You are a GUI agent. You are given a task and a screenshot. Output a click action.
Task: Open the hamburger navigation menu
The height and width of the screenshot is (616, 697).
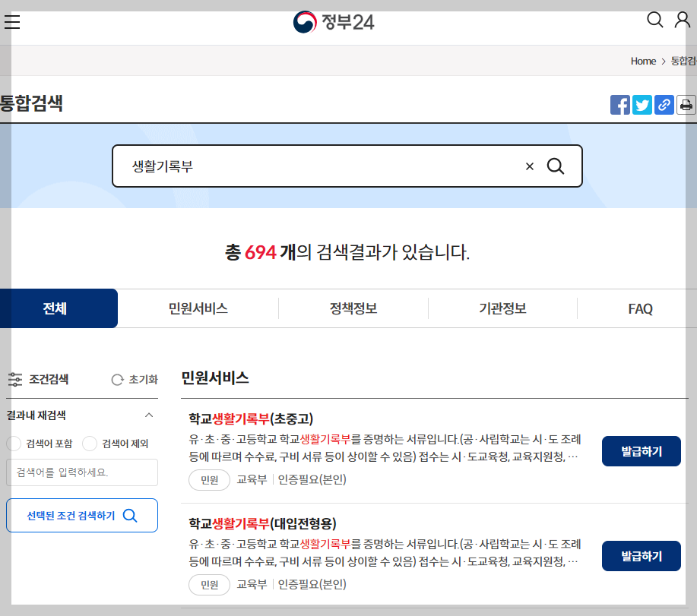pos(12,21)
